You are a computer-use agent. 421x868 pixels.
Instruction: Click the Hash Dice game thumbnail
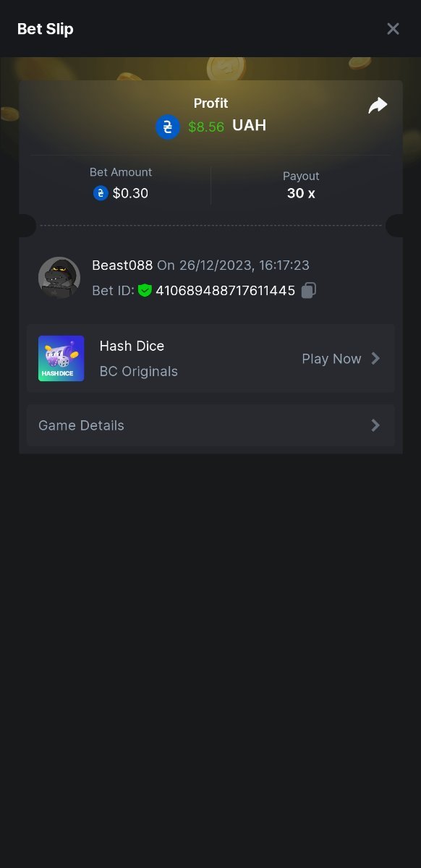tap(61, 359)
